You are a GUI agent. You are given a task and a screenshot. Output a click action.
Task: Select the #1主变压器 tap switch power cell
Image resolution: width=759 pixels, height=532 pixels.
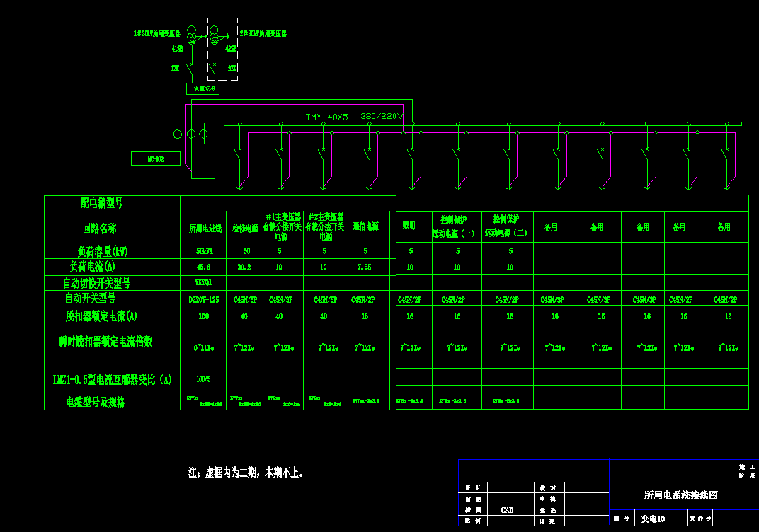coord(283,226)
